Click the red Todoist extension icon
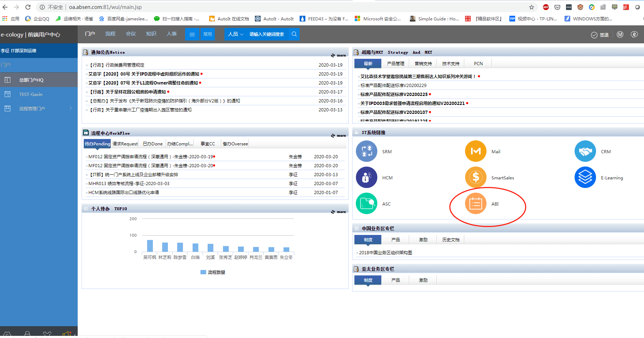 (626, 7)
